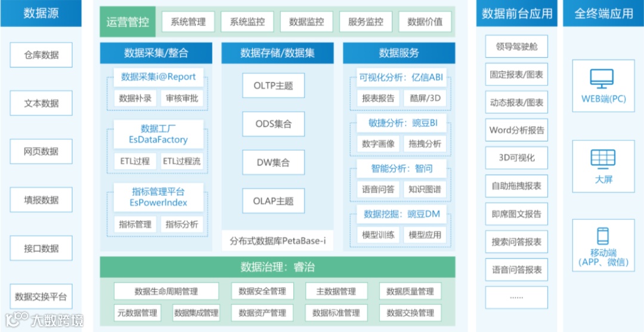
Task: Select 接口数据 source box
Action: pyautogui.click(x=41, y=248)
